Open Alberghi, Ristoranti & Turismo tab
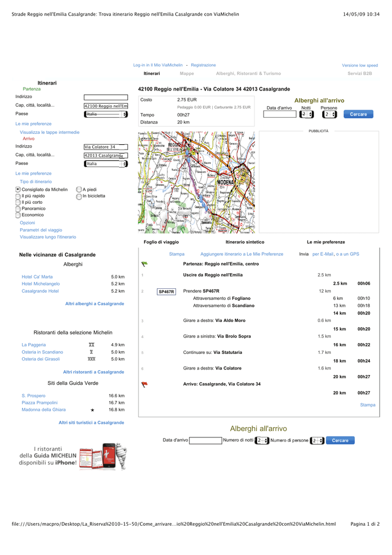This screenshot has width=392, height=555. point(249,74)
